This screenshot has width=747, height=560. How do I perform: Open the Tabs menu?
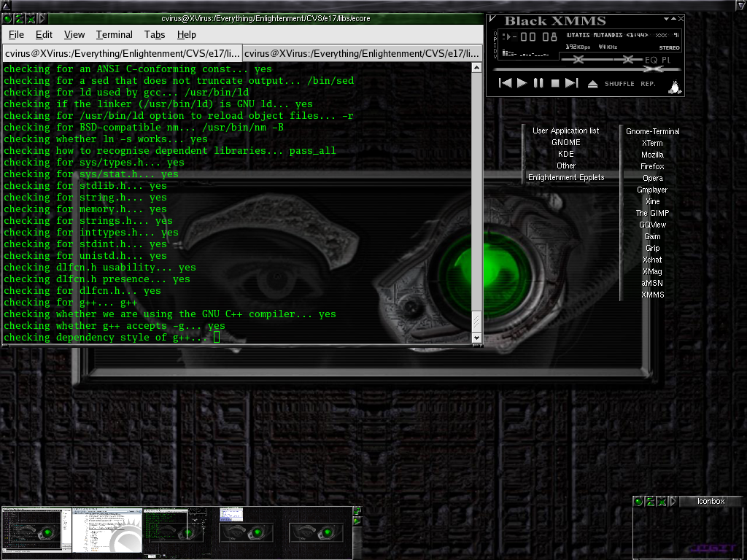[154, 34]
